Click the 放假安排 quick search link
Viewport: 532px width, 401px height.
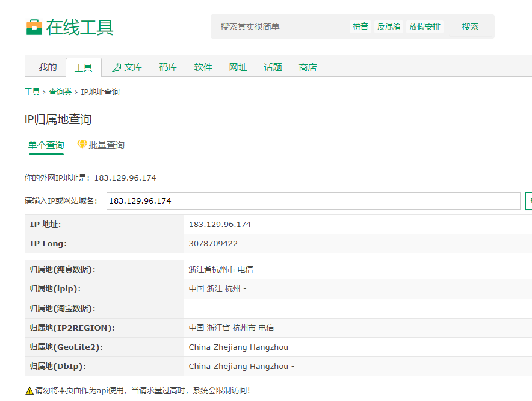425,26
